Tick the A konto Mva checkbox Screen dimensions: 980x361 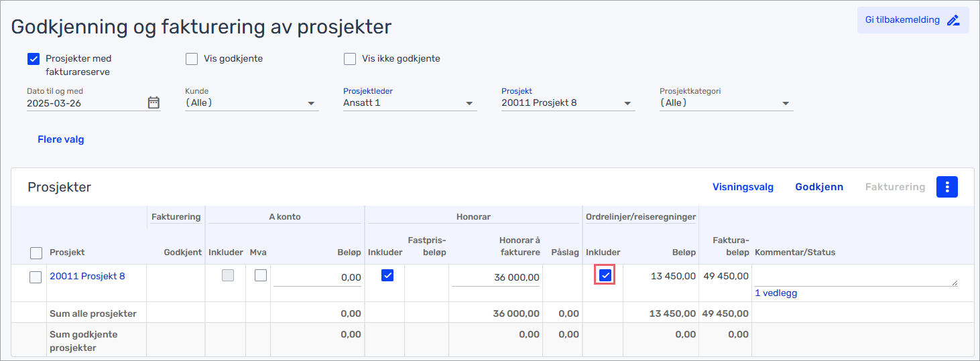[261, 275]
